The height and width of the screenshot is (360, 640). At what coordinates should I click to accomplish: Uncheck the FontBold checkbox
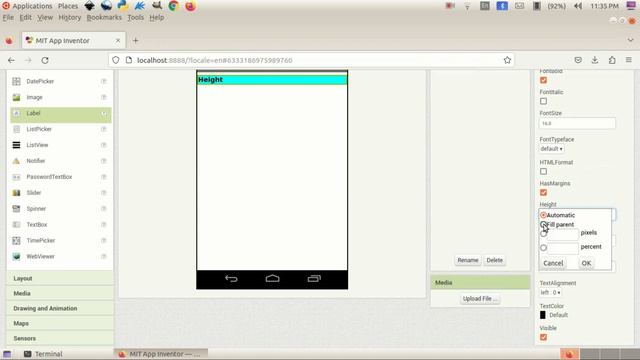click(x=543, y=80)
